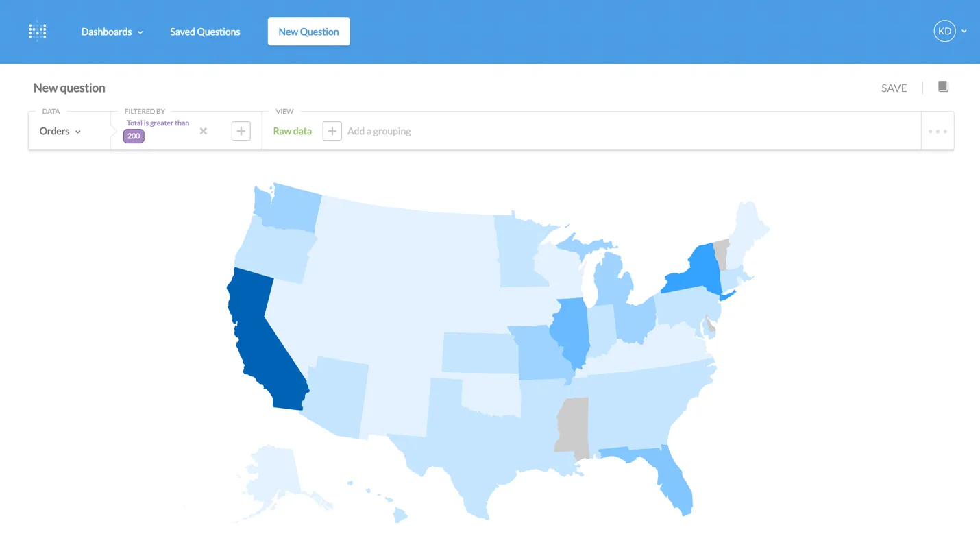Click the New Question button
This screenshot has height=547, width=980.
click(308, 32)
